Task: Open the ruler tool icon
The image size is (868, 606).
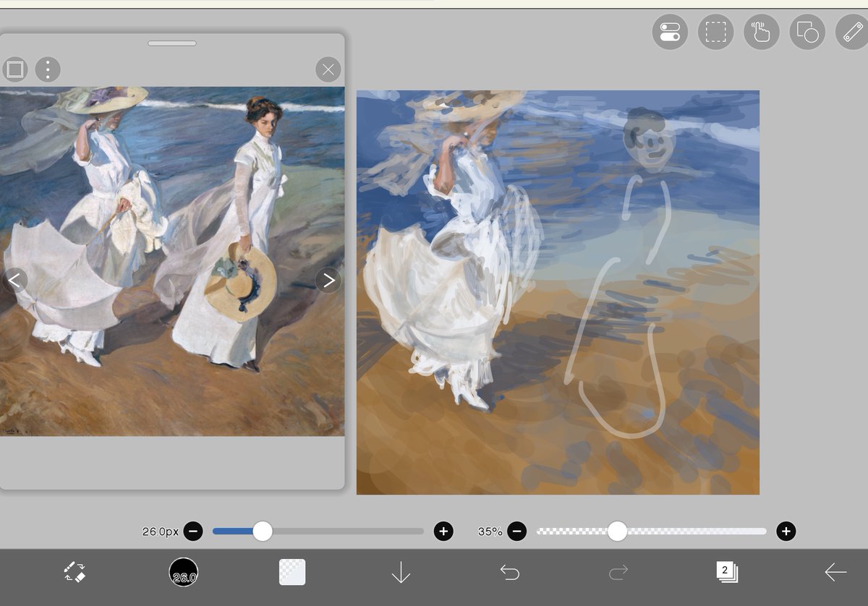Action: coord(852,33)
